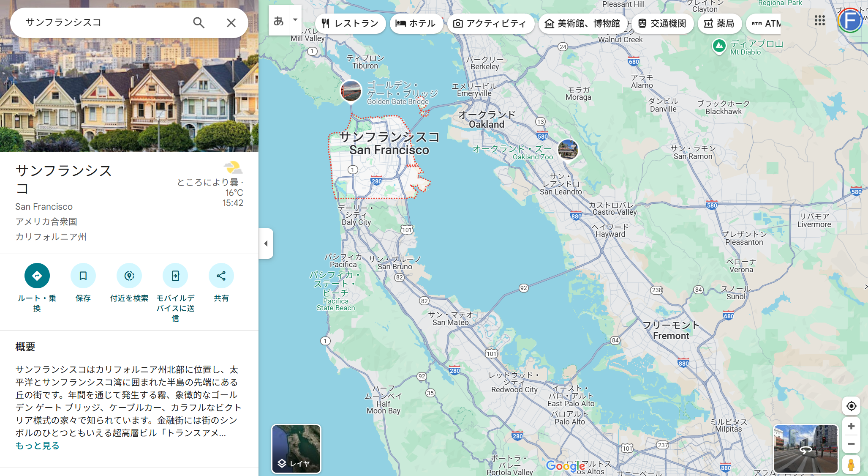Click the モバイルデバイスに送信 icon

(175, 276)
